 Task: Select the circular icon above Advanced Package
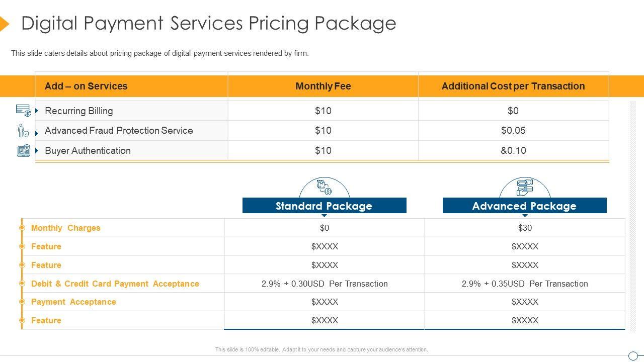pos(525,188)
